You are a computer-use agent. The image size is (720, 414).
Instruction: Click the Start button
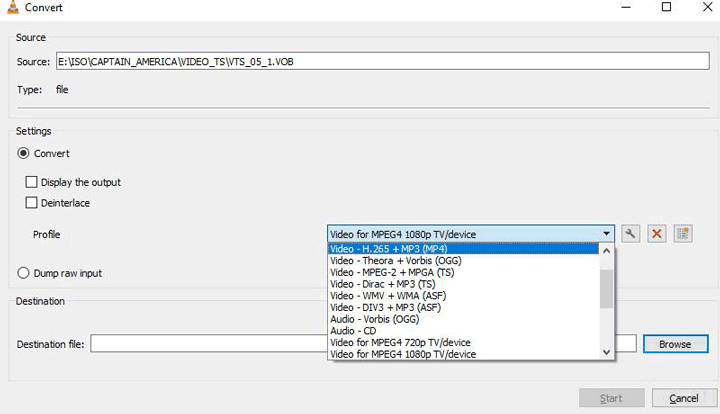tap(612, 398)
